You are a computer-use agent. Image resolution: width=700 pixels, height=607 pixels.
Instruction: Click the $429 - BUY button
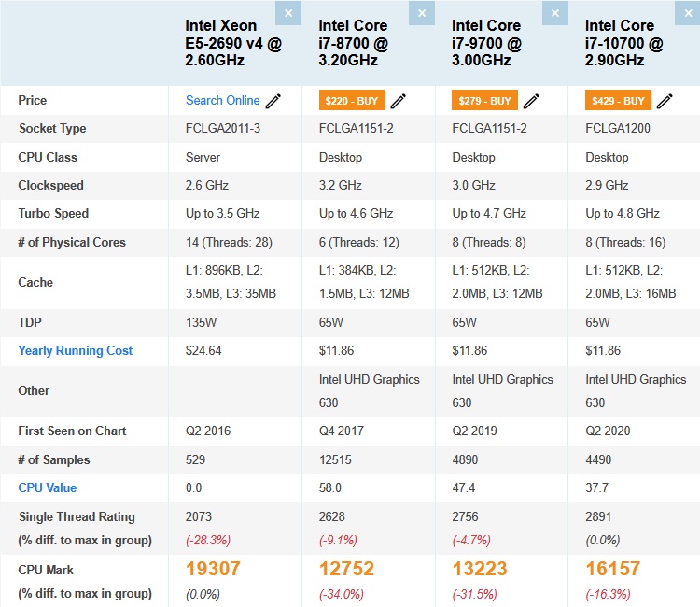(618, 101)
